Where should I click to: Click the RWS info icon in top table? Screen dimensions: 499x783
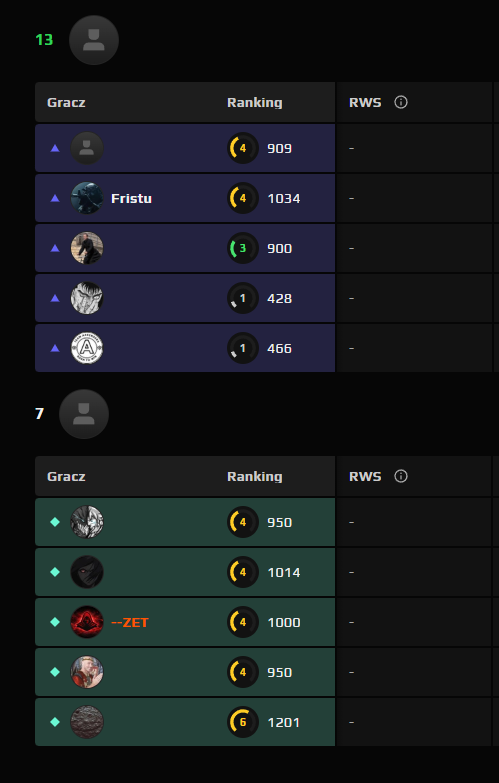pyautogui.click(x=401, y=102)
